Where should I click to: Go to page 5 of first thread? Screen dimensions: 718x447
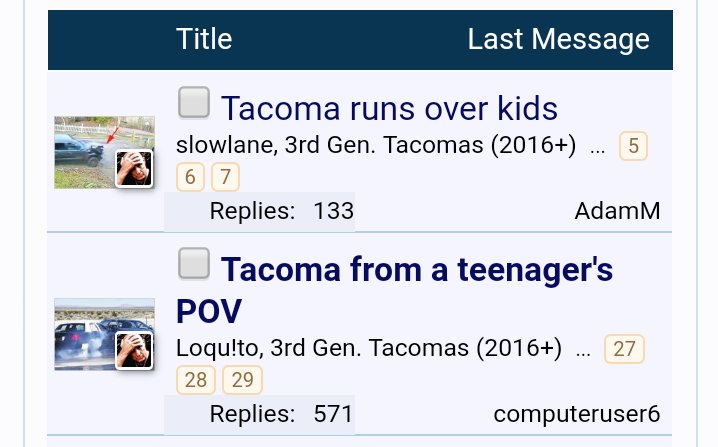point(633,146)
